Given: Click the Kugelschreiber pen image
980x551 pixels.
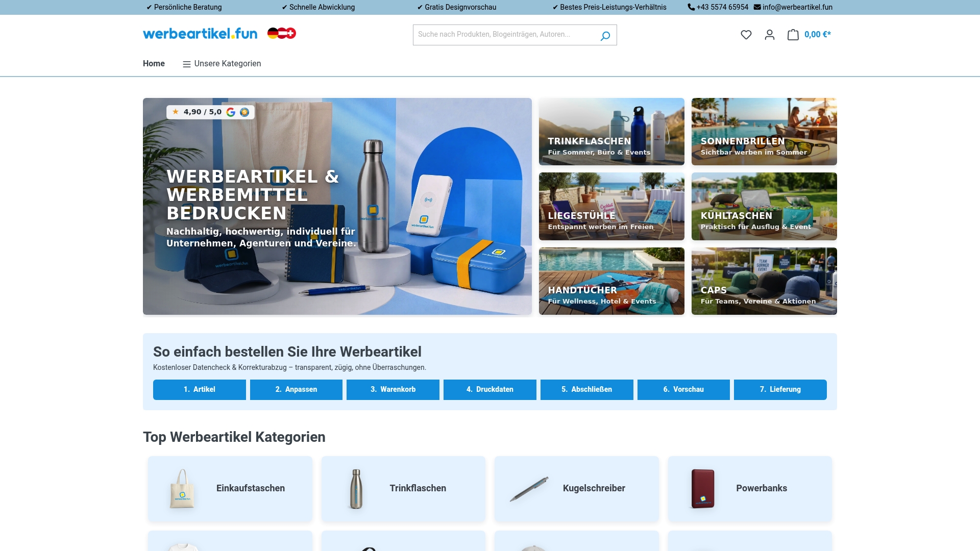Looking at the screenshot, I should point(529,489).
